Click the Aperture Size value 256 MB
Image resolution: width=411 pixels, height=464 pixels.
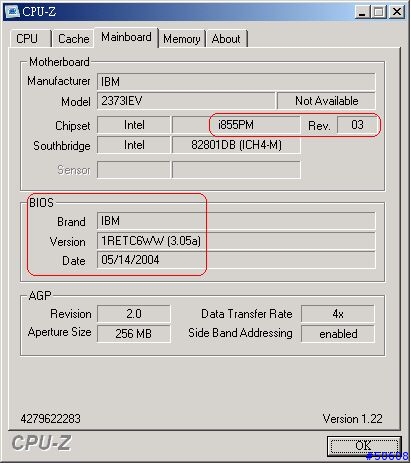(134, 334)
